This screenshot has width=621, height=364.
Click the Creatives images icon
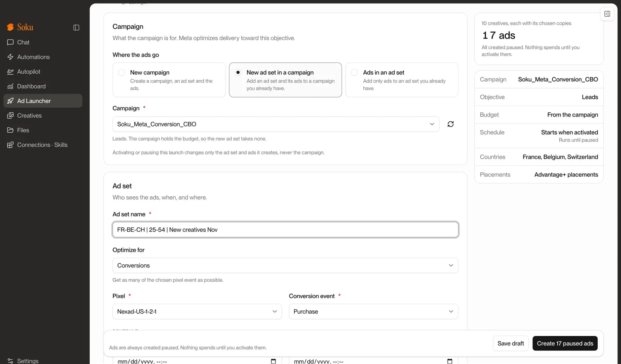pos(10,116)
